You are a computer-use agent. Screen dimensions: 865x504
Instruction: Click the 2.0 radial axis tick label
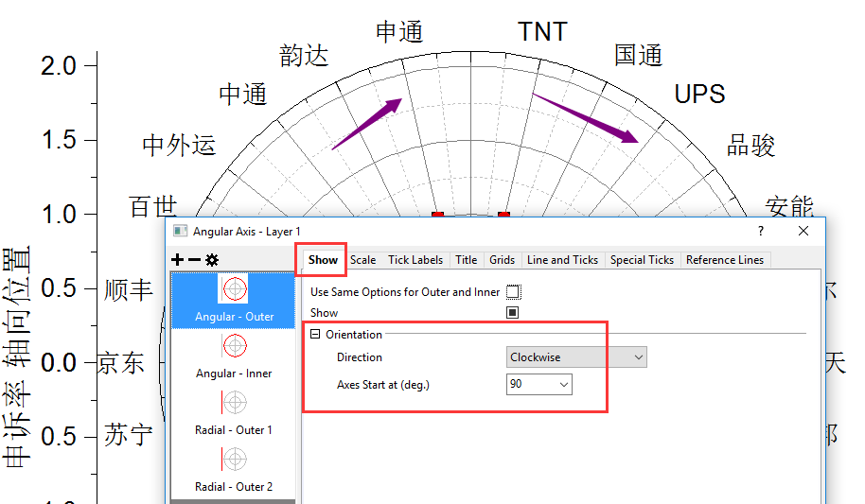(x=59, y=65)
